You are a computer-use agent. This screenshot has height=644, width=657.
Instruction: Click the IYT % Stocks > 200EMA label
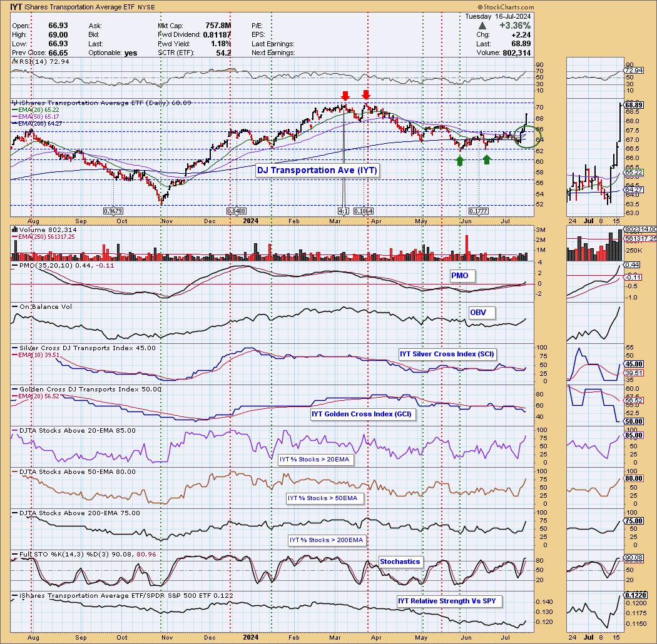click(326, 540)
